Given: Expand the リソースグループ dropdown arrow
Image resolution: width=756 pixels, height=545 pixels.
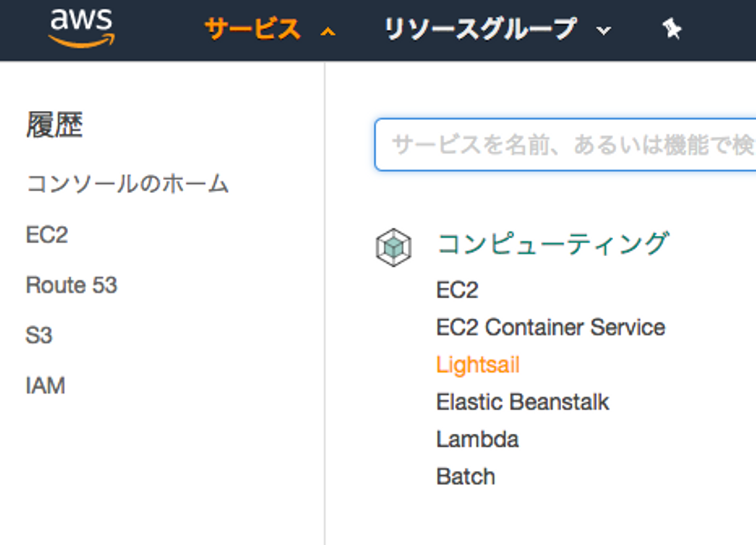Looking at the screenshot, I should (604, 30).
